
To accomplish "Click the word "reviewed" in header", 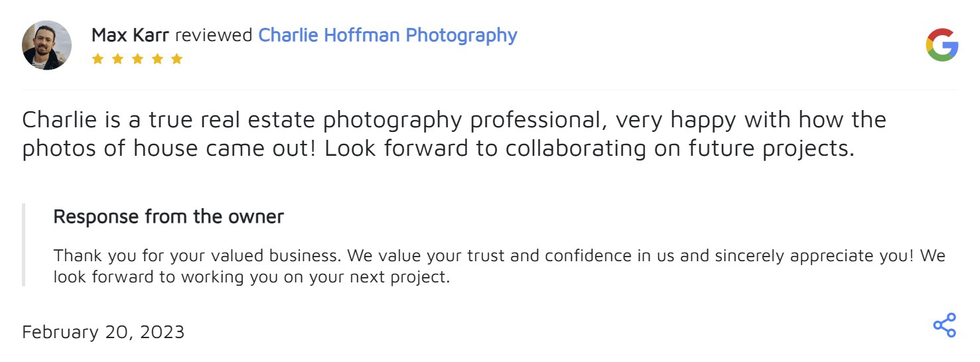I will [214, 35].
